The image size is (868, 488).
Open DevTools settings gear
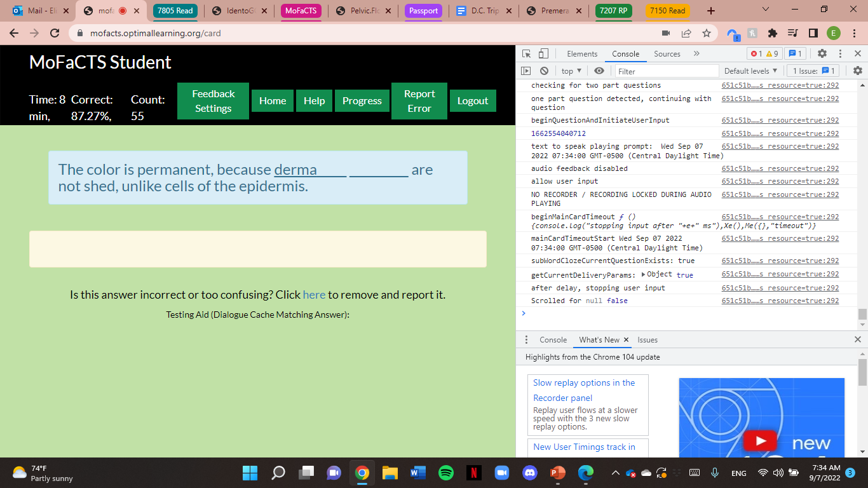click(x=822, y=53)
